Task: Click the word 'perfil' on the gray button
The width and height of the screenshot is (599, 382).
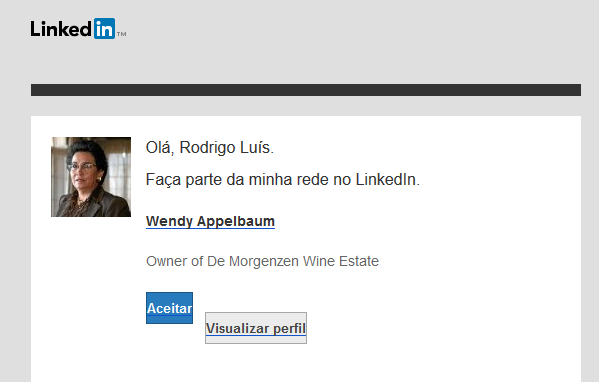Action: tap(289, 329)
